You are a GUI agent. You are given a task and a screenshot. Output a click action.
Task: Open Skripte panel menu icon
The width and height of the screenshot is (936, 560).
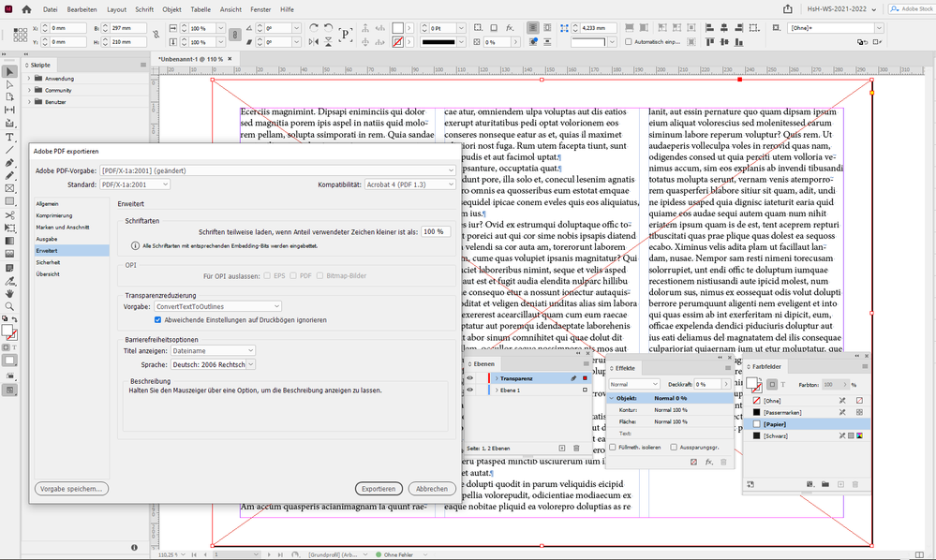coord(143,65)
